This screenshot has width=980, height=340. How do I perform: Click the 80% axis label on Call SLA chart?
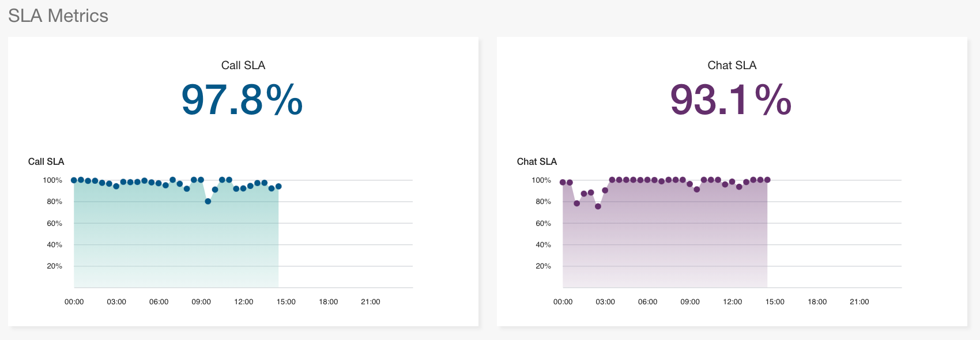[x=54, y=202]
